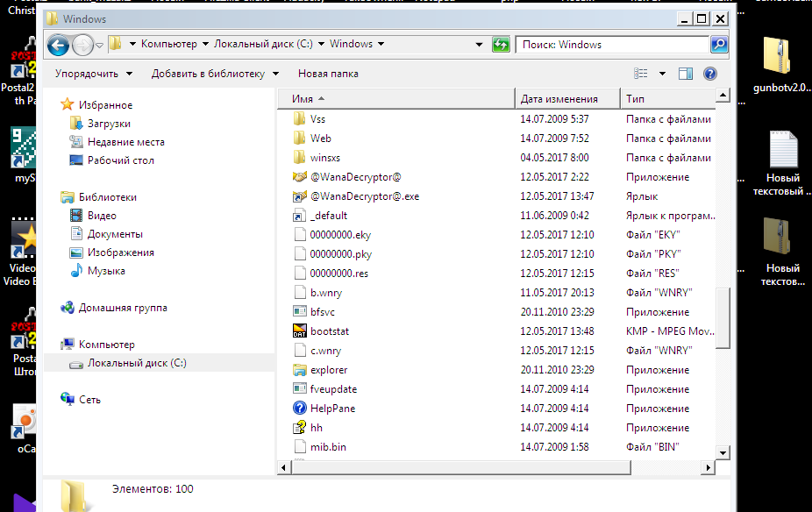Refresh the Windows folder view
The width and height of the screenshot is (812, 512).
501,45
